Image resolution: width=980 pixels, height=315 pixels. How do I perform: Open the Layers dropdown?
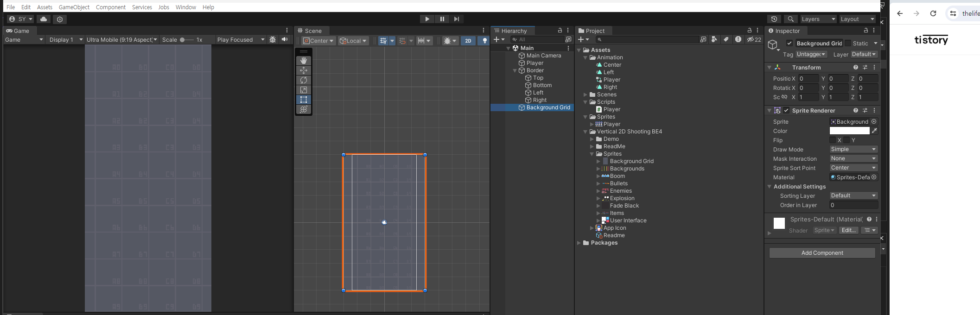(818, 19)
